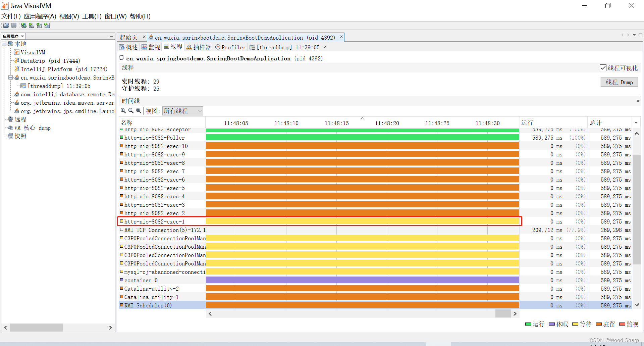644x346 pixels.
Task: Sort by the 名称 column header
Action: [162, 123]
